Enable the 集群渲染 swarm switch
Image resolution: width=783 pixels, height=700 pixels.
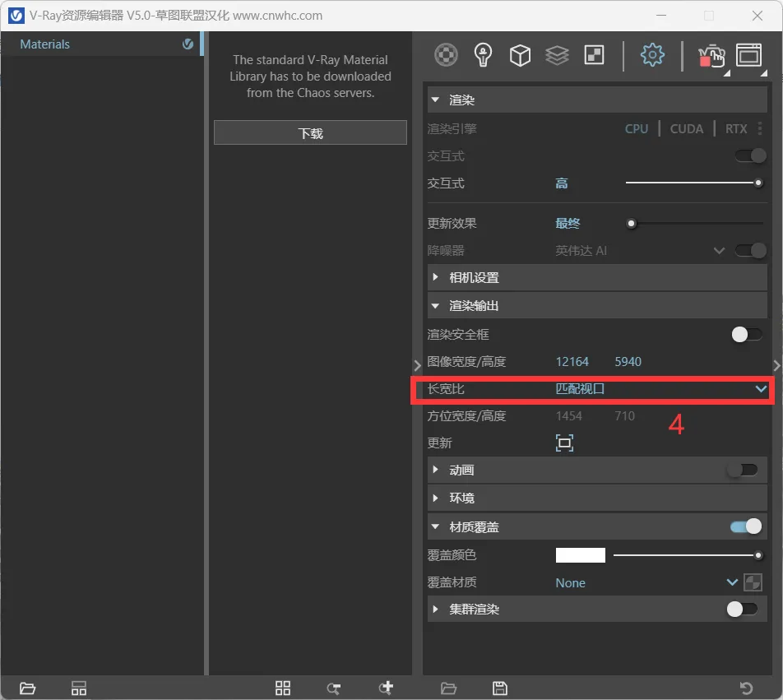pos(742,610)
